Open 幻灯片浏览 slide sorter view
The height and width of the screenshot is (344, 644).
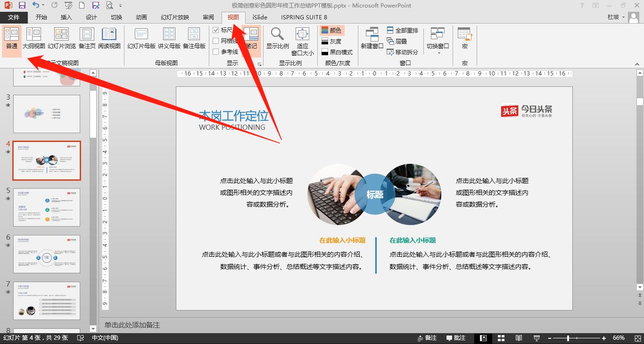point(61,38)
